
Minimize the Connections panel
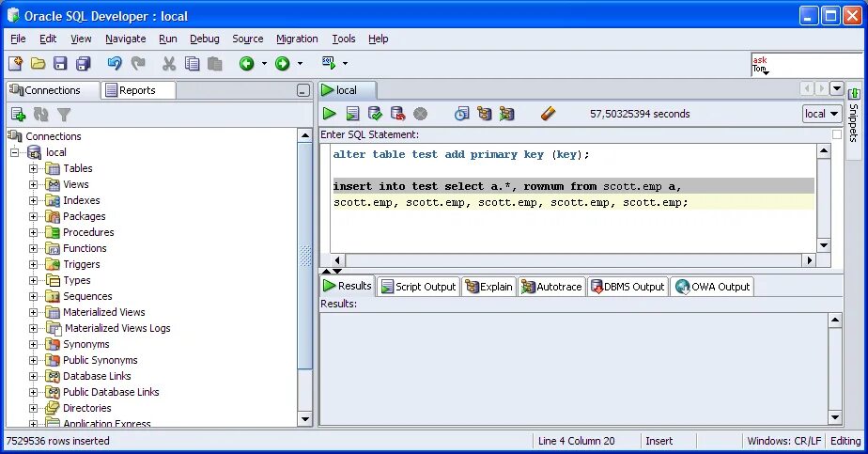pos(302,90)
